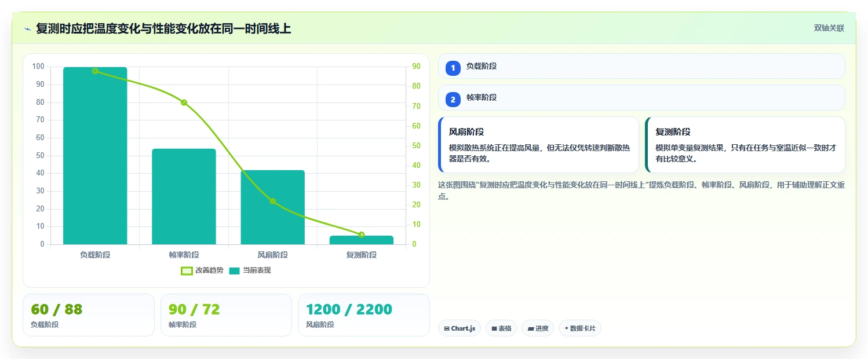
Task: Click the icon in 表格 tag
Action: [x=494, y=329]
